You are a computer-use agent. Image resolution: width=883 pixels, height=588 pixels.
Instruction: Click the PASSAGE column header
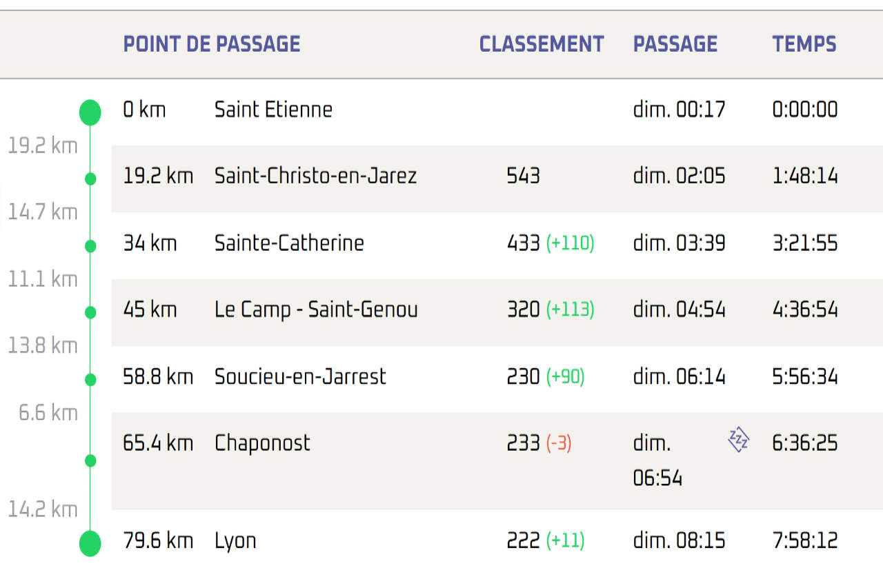pos(675,44)
